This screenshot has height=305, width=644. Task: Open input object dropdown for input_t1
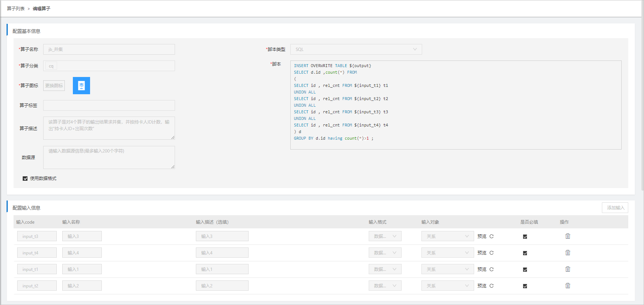pyautogui.click(x=447, y=269)
